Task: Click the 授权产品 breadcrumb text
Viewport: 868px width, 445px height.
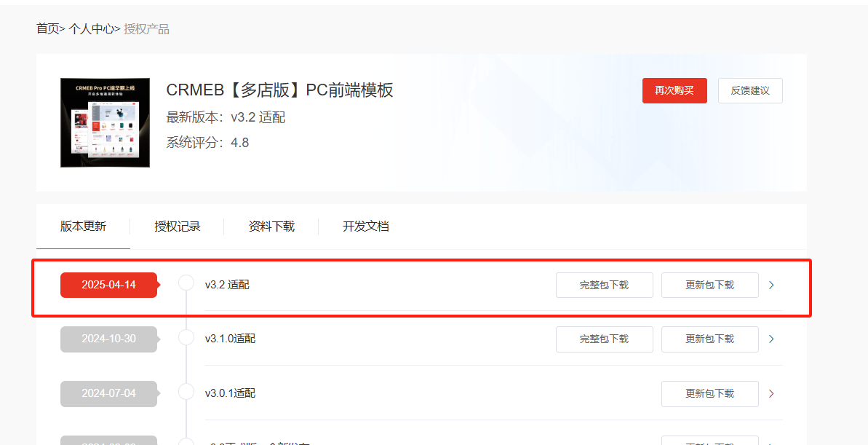Action: [147, 29]
